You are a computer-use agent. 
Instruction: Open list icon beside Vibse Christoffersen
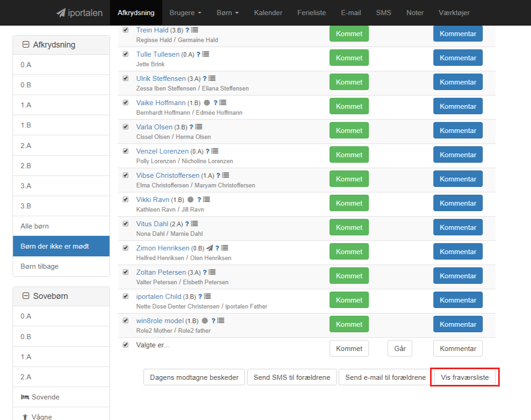click(x=225, y=175)
